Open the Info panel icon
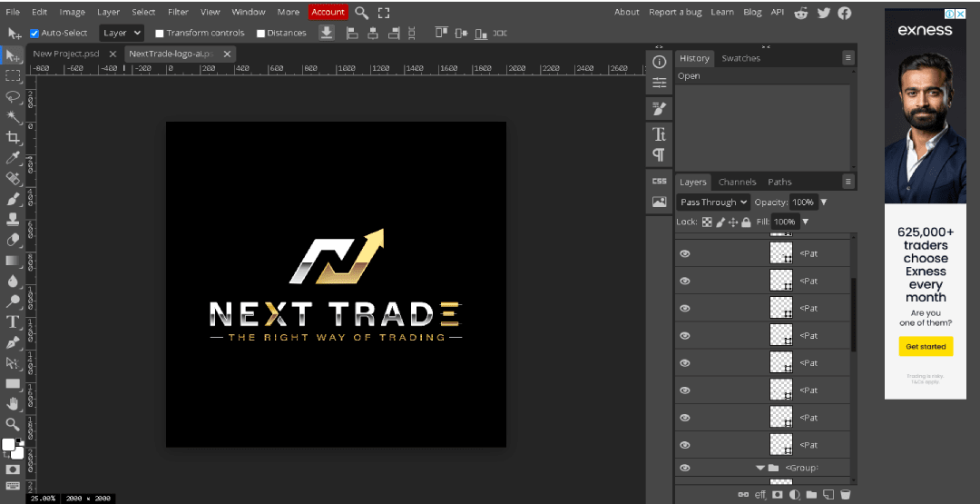The height and width of the screenshot is (504, 980). pyautogui.click(x=659, y=62)
